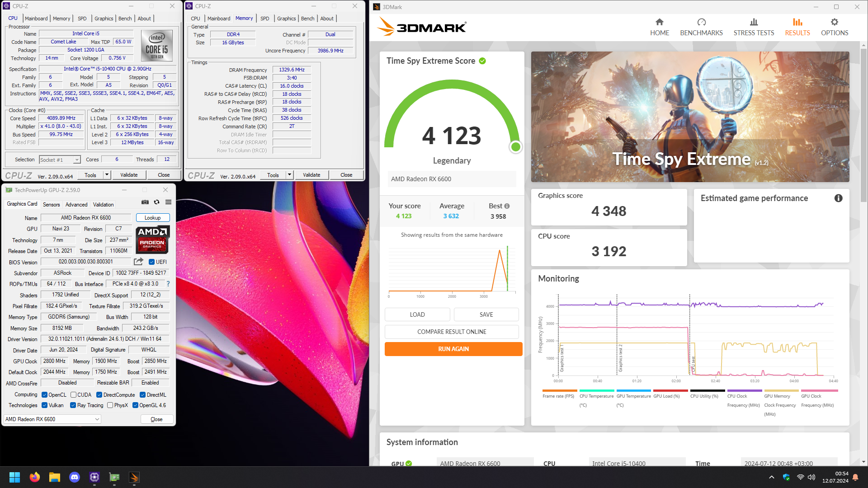Click Validate in left CPU-Z window

(x=129, y=175)
